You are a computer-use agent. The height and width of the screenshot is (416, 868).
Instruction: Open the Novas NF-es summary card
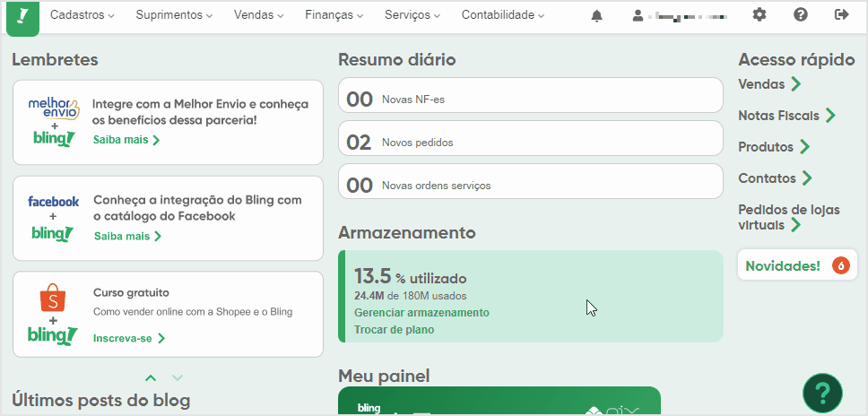pyautogui.click(x=530, y=95)
